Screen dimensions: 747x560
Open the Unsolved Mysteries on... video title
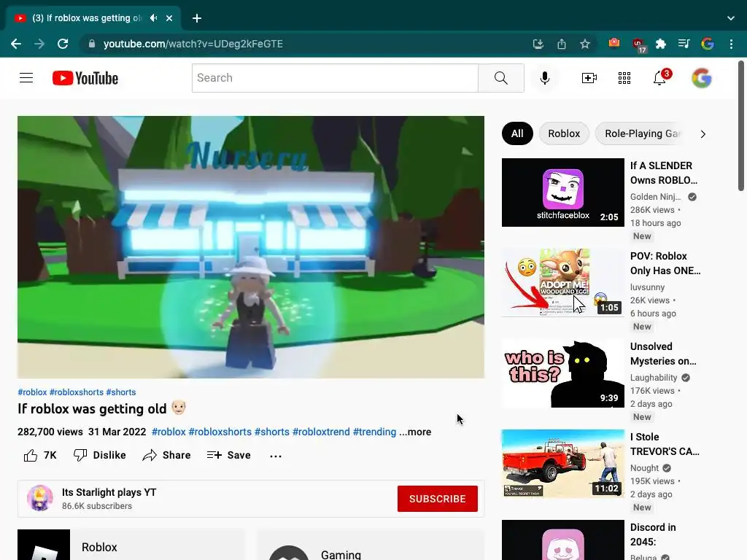click(x=663, y=354)
